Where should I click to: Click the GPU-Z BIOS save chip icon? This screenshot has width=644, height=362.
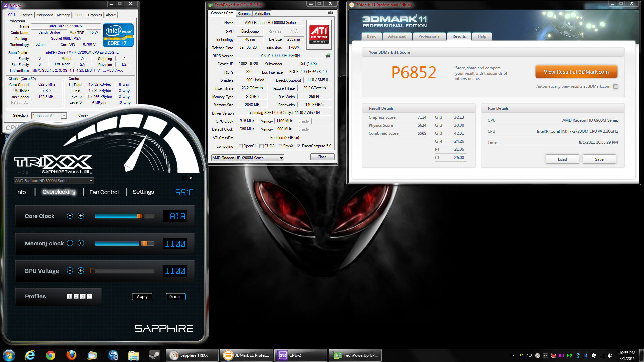(328, 56)
